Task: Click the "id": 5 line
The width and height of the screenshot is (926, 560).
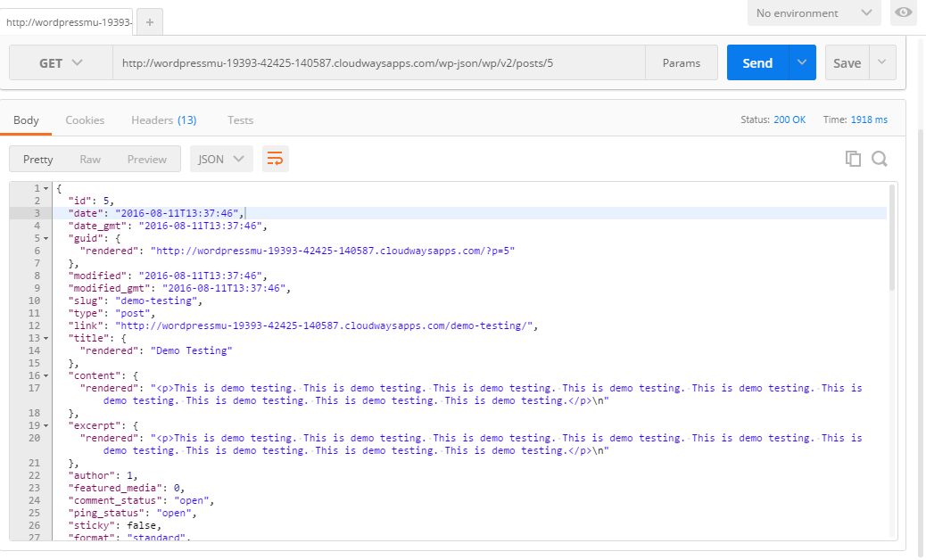Action: pos(91,201)
